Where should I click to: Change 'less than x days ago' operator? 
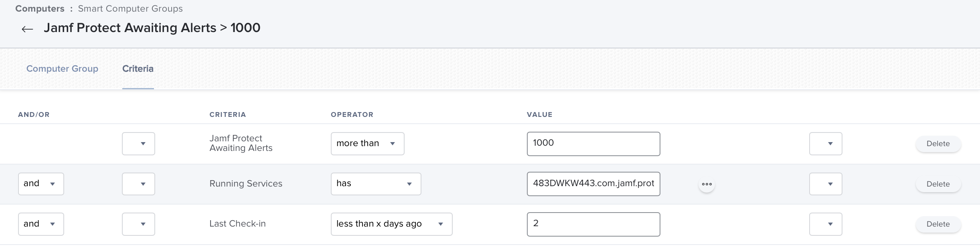[391, 224]
